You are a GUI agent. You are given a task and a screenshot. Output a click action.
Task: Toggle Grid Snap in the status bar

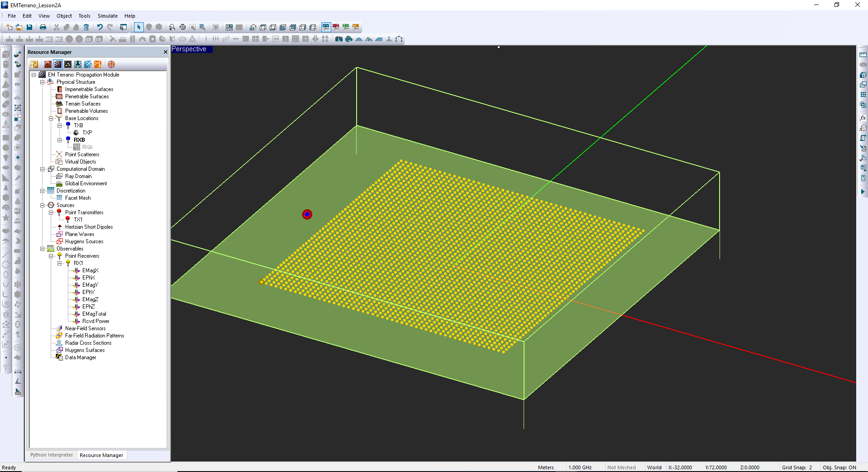click(x=796, y=467)
